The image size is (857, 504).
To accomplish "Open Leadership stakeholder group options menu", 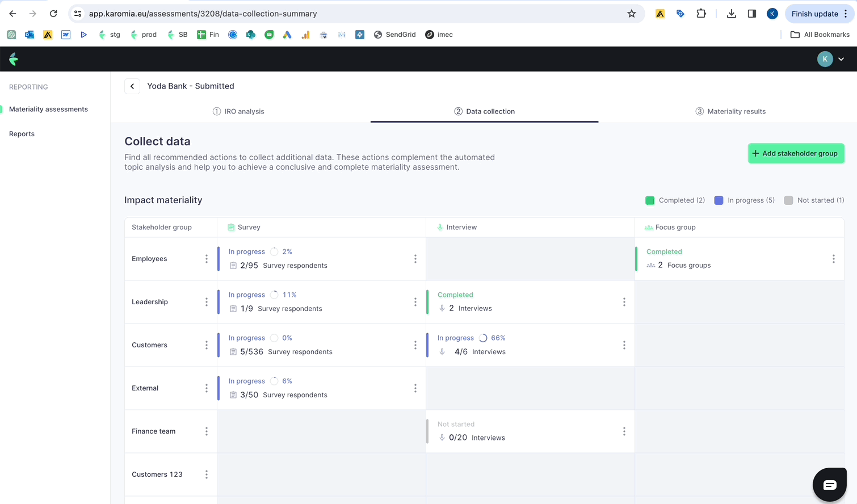I will click(x=207, y=302).
